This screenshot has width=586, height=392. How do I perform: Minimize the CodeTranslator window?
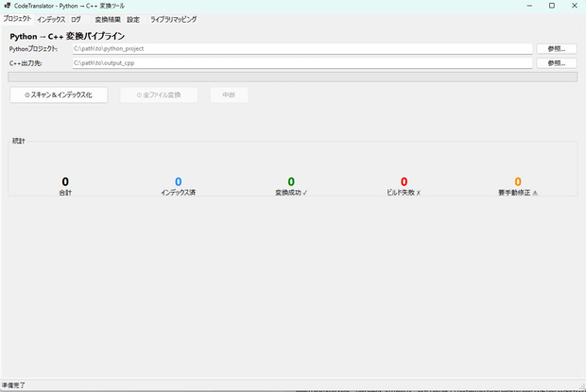(x=529, y=6)
